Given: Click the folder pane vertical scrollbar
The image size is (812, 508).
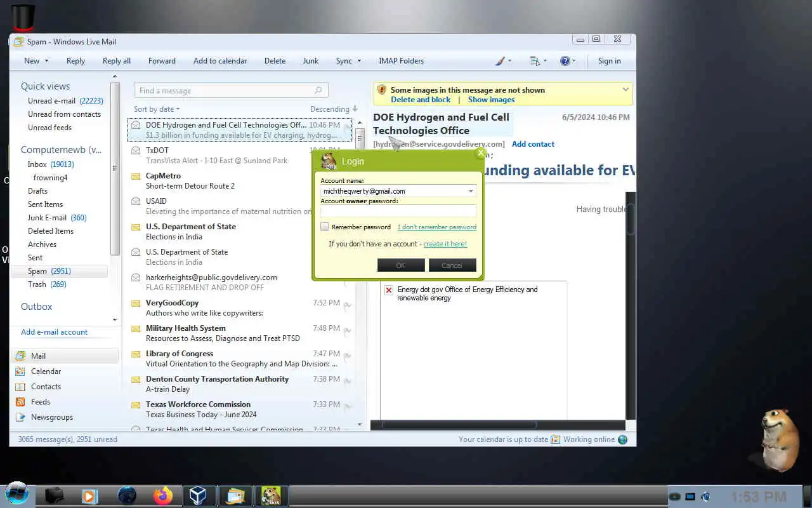Looking at the screenshot, I should point(115,168).
